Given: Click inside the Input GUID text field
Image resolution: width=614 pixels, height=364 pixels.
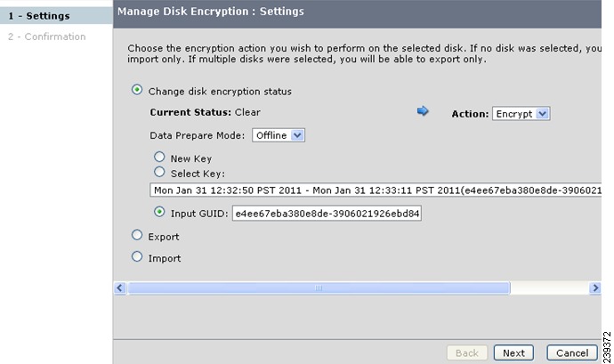Looking at the screenshot, I should click(x=327, y=214).
